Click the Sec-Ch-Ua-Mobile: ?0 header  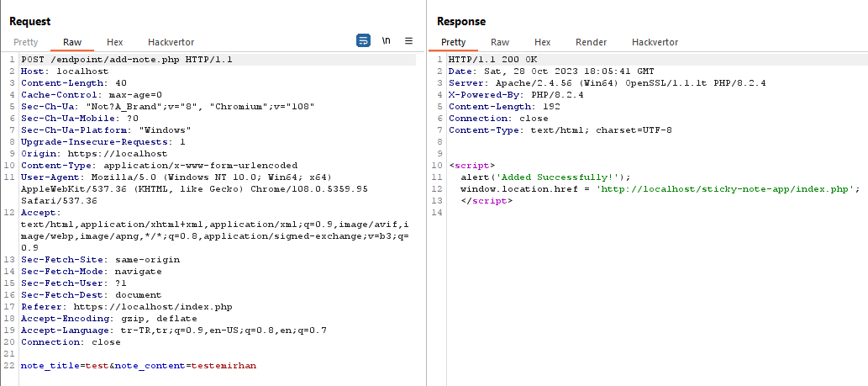80,118
